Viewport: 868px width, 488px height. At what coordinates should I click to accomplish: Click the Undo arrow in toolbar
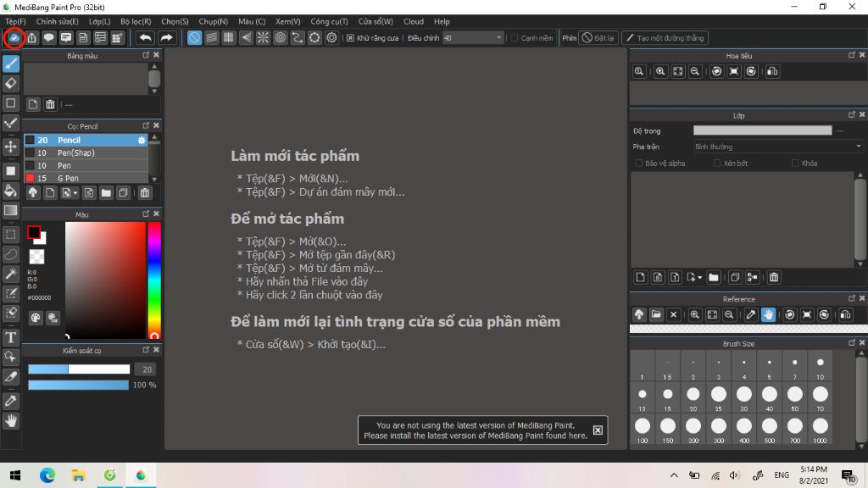coord(145,37)
